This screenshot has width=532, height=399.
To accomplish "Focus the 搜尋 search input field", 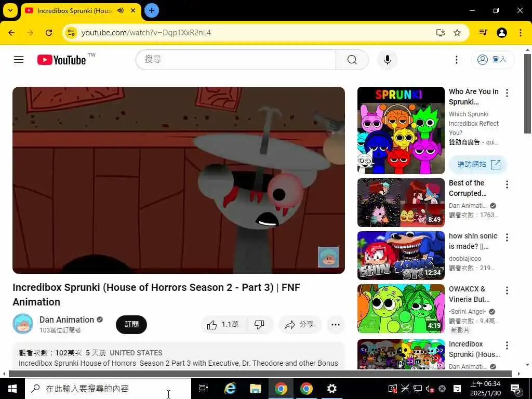I will 236,60.
